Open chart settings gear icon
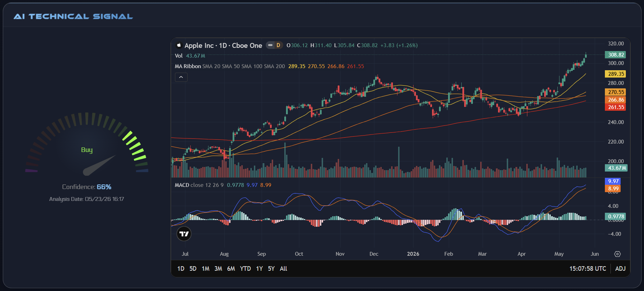644x291 pixels. click(617, 254)
